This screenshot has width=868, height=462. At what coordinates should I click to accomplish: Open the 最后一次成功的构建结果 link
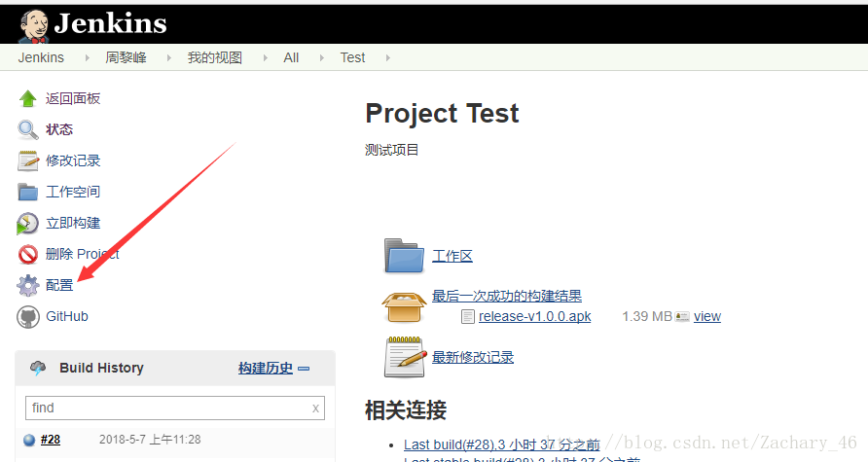[507, 296]
